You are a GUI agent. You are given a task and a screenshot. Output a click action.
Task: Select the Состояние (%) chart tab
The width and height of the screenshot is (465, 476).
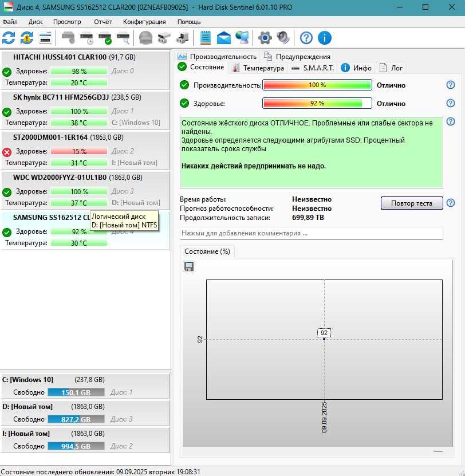207,251
